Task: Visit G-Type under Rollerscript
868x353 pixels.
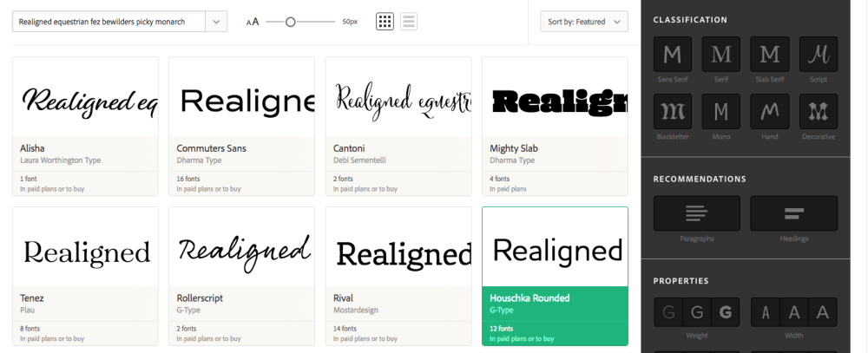Action: pos(188,310)
